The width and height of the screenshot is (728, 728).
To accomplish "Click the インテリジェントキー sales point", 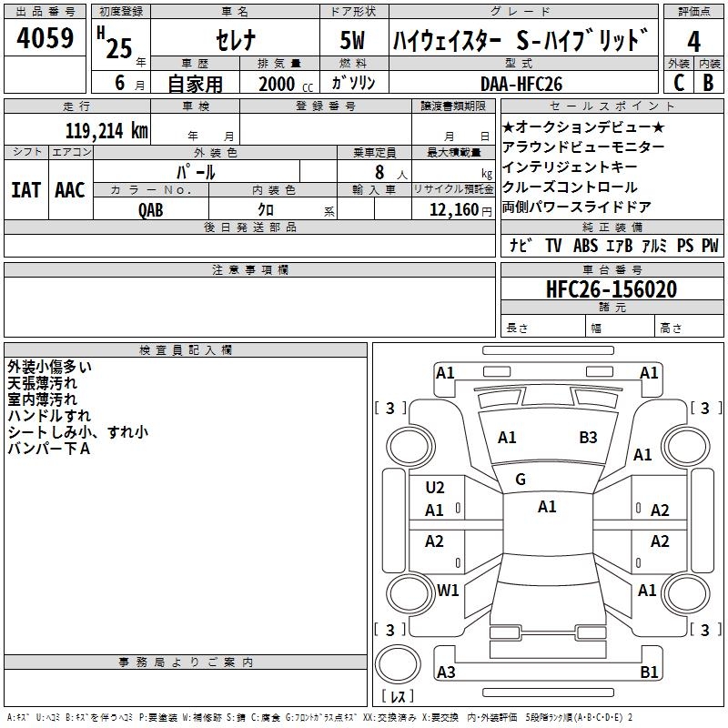I will click(x=570, y=167).
